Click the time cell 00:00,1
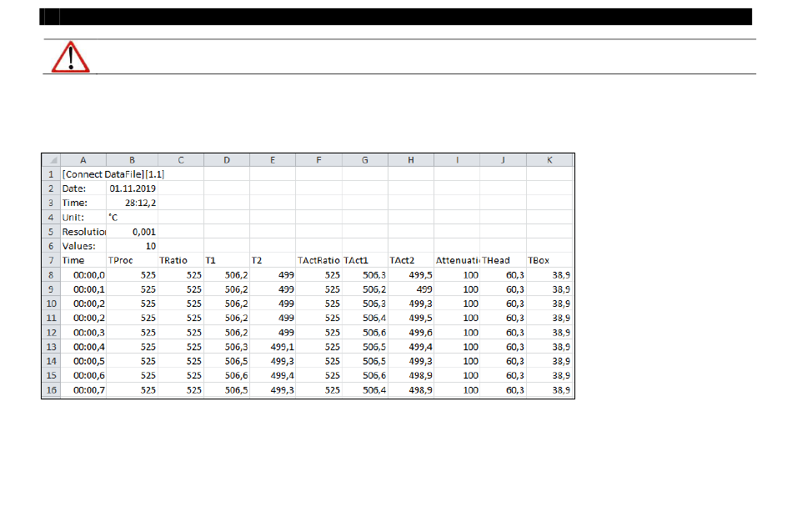The height and width of the screenshot is (532, 792). click(x=83, y=289)
